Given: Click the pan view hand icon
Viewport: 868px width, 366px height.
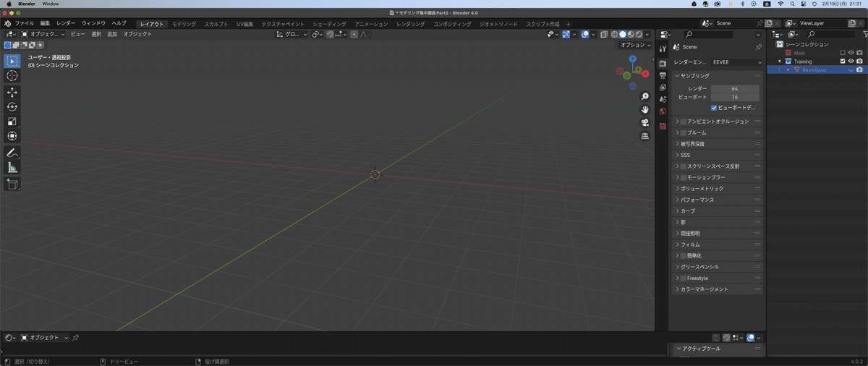Looking at the screenshot, I should coord(644,109).
